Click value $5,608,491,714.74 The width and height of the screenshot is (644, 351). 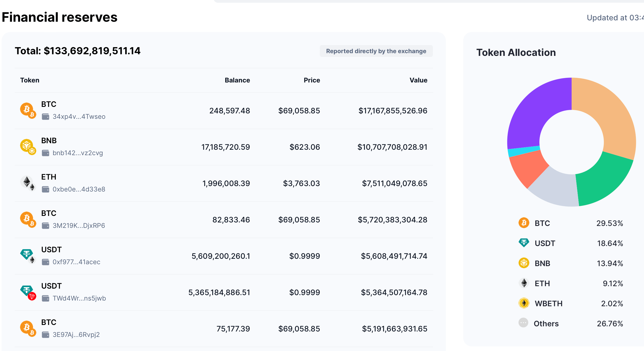(394, 256)
